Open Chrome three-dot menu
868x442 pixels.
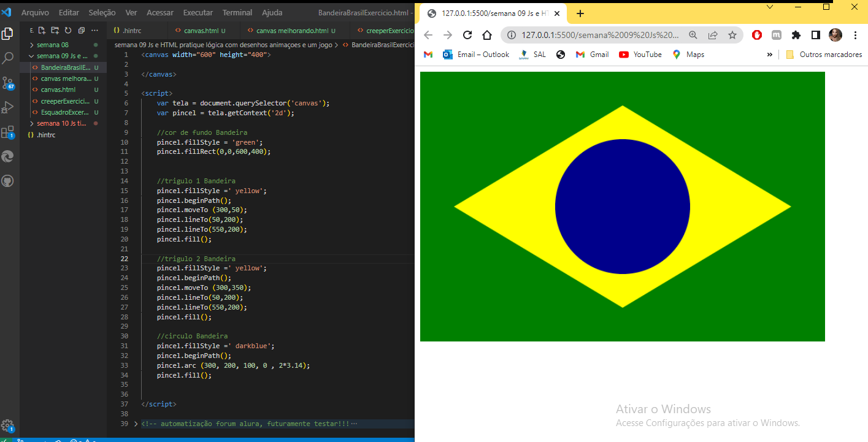(x=855, y=35)
